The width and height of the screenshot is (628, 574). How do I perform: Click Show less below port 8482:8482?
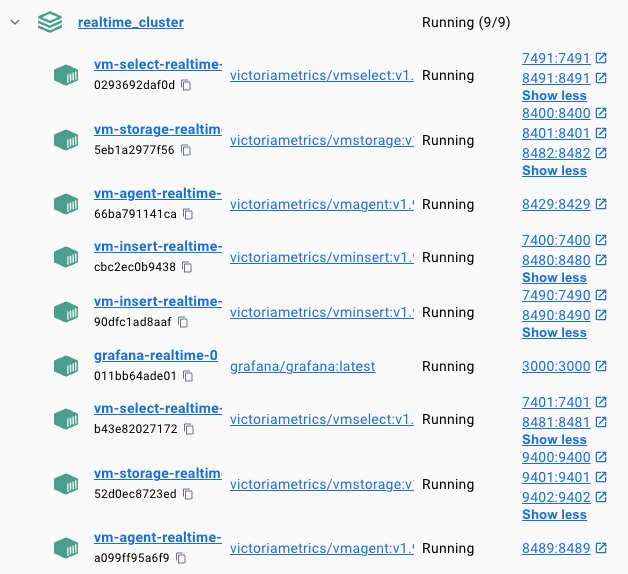click(x=554, y=171)
